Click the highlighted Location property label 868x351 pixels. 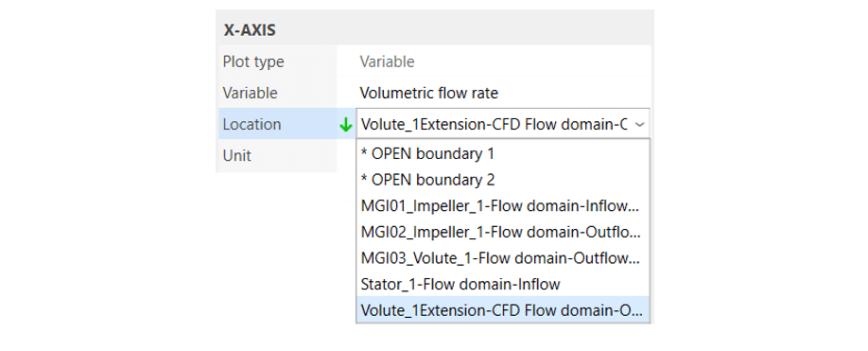pos(252,125)
